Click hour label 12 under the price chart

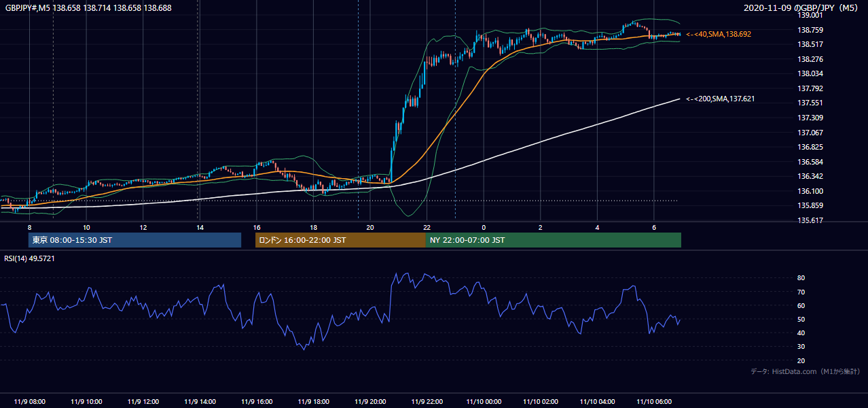tap(143, 227)
